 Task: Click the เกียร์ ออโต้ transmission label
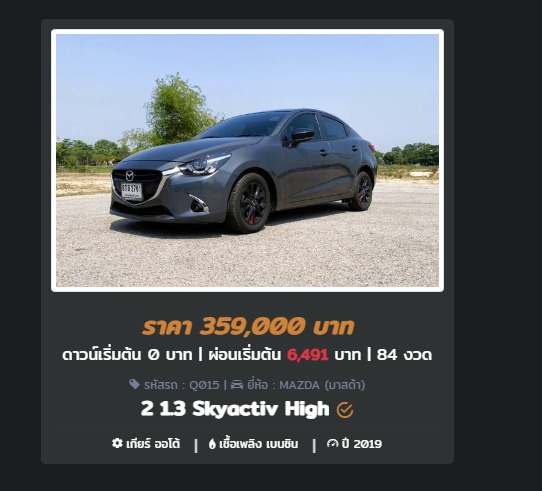pos(153,444)
